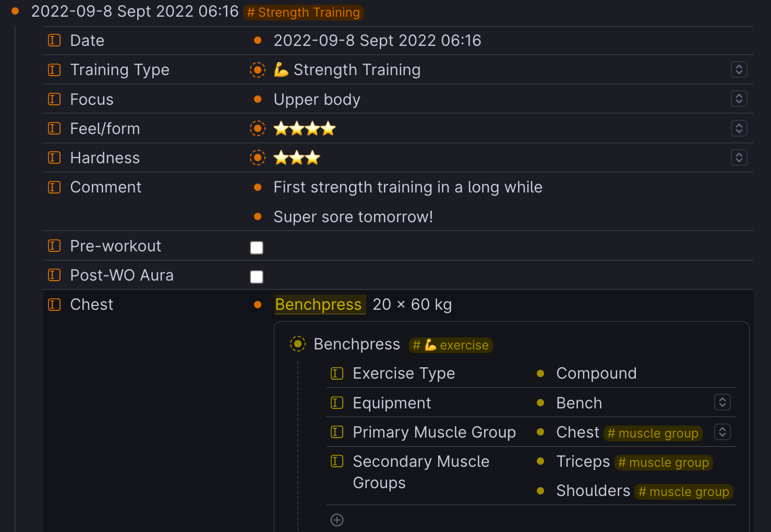Expand the Equipment Bench dropdown
Image resolution: width=771 pixels, height=532 pixels.
coord(722,402)
